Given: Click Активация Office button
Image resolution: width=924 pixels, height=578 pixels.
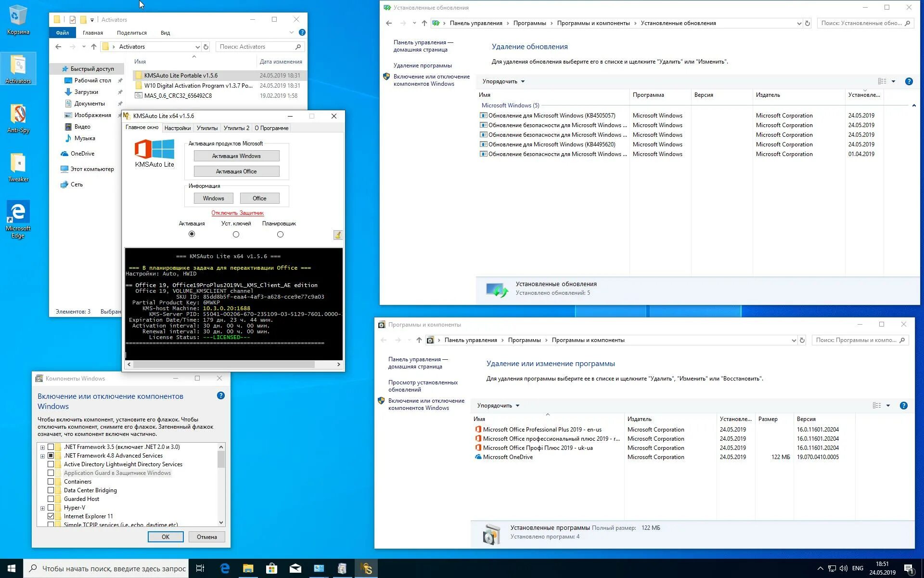Looking at the screenshot, I should click(x=236, y=171).
